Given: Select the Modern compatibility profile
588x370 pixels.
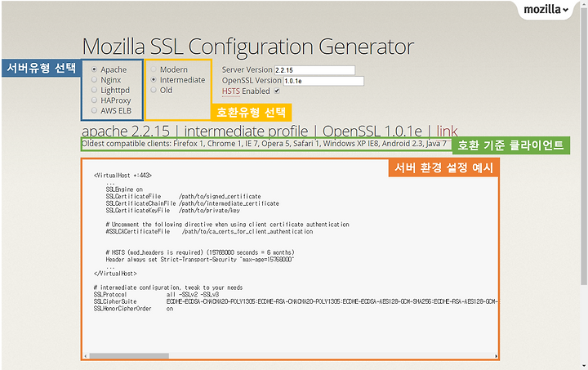Looking at the screenshot, I should pos(154,69).
